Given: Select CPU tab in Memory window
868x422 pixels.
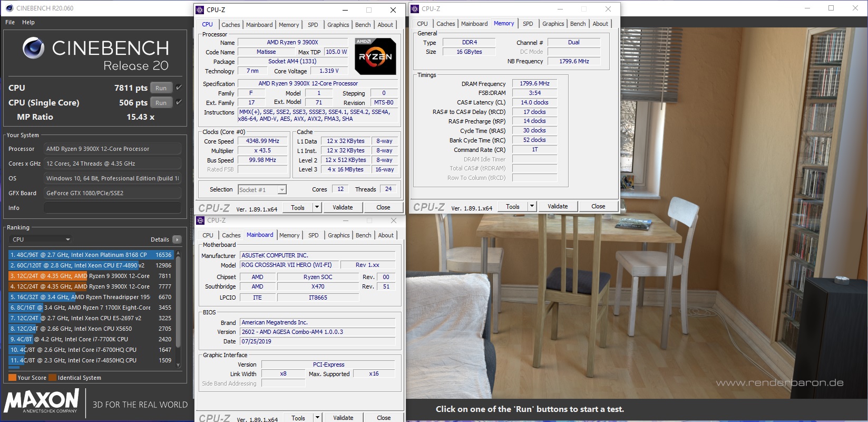Looking at the screenshot, I should (x=422, y=24).
